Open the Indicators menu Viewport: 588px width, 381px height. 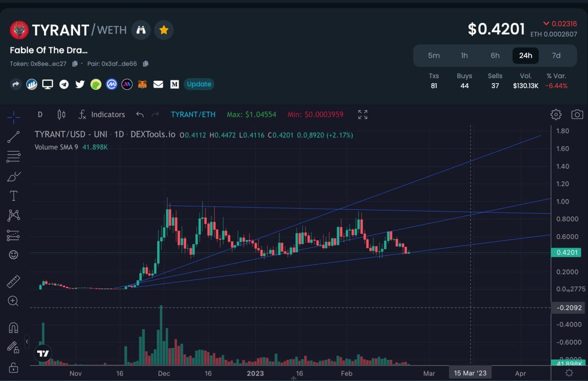[x=102, y=114]
